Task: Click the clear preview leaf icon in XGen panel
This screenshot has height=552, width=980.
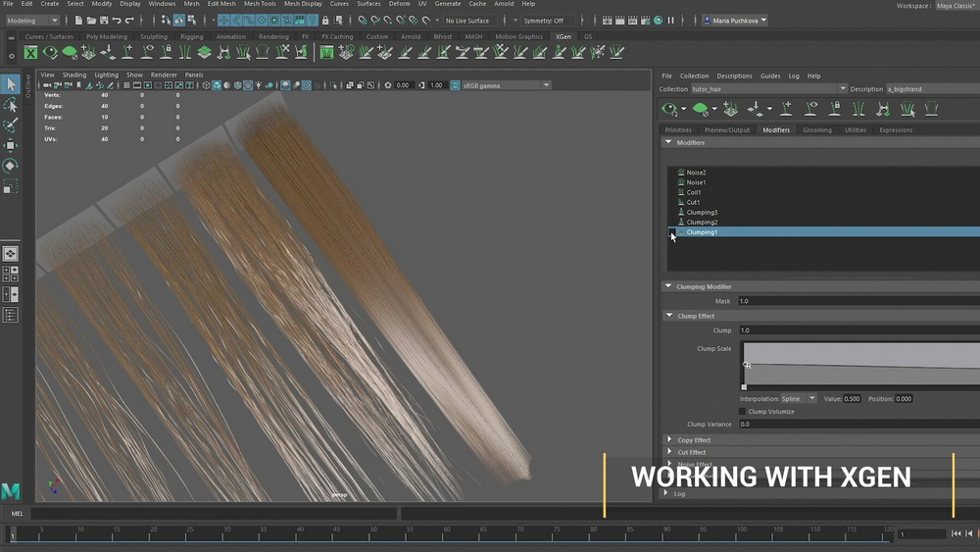Action: click(x=700, y=110)
